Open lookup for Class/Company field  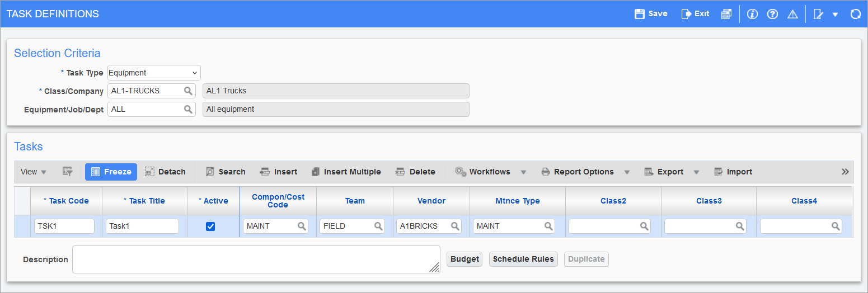click(x=188, y=91)
